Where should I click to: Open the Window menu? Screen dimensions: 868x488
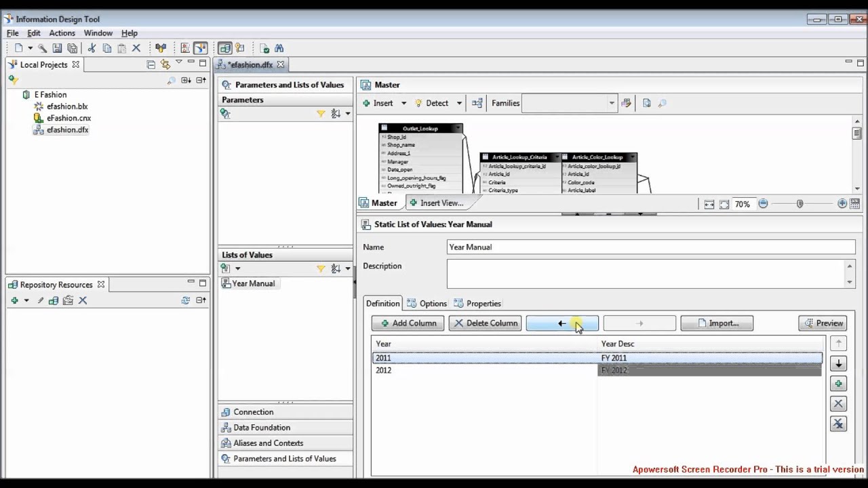click(98, 33)
